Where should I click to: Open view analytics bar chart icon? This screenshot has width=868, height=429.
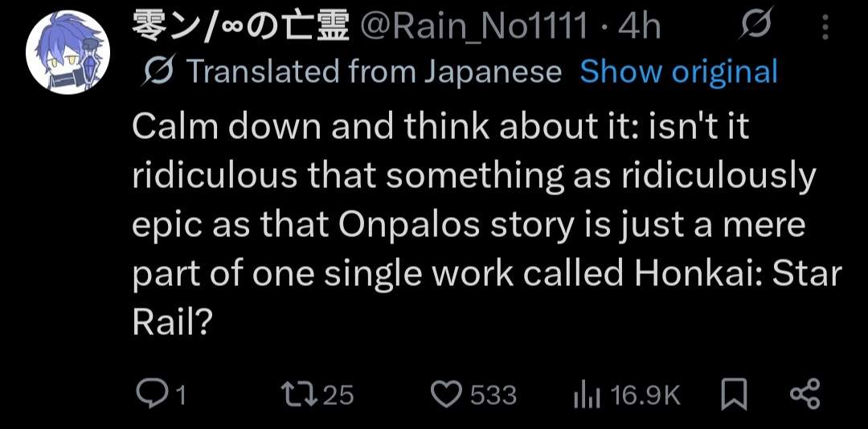pyautogui.click(x=587, y=395)
